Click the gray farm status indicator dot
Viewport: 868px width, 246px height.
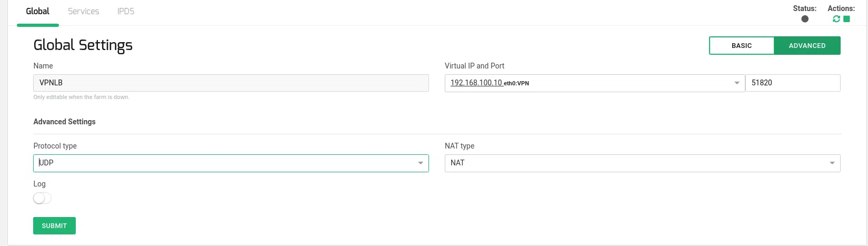click(805, 19)
